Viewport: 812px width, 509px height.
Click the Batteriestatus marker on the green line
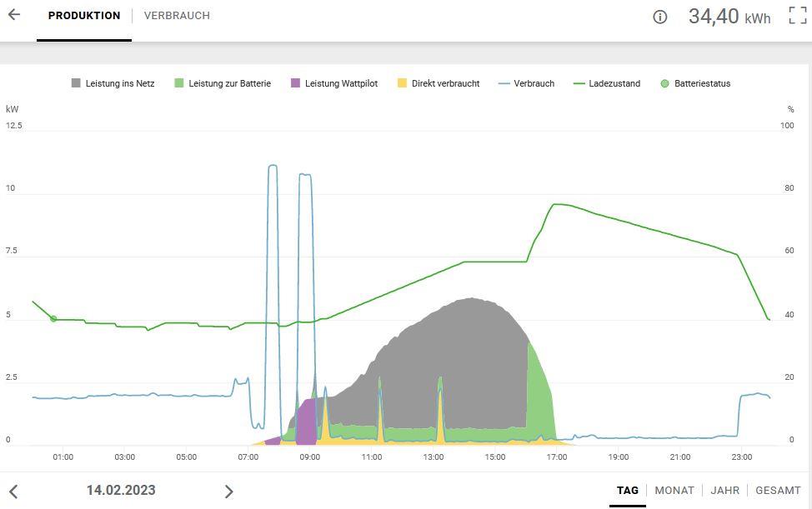coord(53,318)
